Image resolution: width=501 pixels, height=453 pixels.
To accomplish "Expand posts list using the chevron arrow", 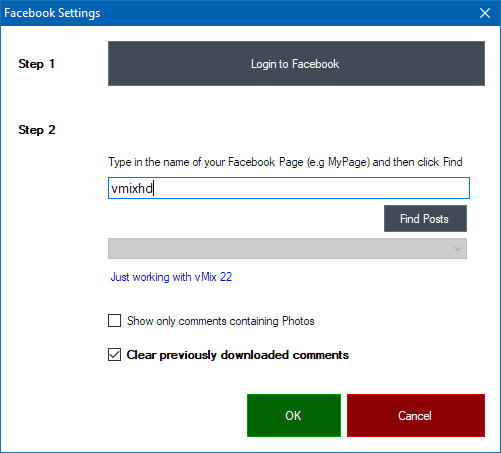I will pyautogui.click(x=458, y=249).
